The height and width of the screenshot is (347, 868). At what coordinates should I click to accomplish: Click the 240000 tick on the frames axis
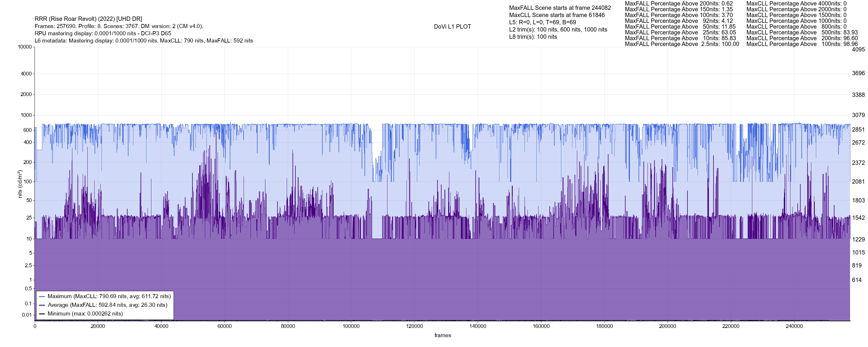click(x=794, y=326)
